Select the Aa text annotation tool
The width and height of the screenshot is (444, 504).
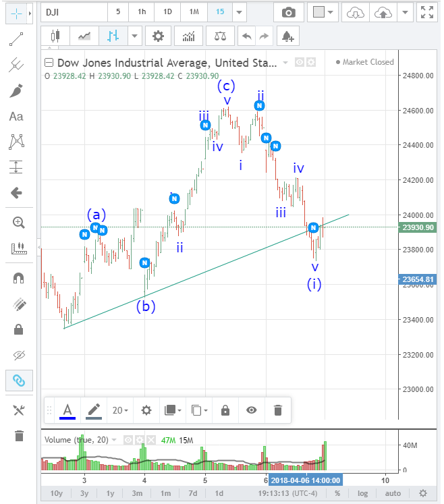[16, 116]
